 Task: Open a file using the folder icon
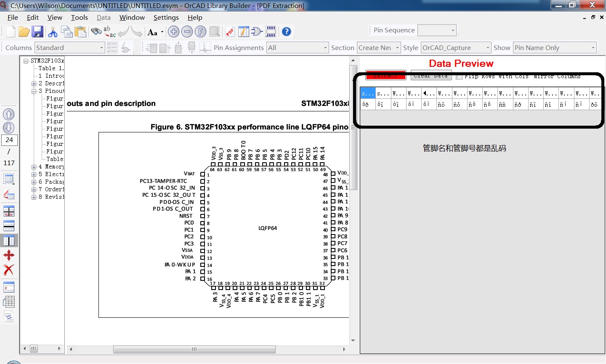24,32
